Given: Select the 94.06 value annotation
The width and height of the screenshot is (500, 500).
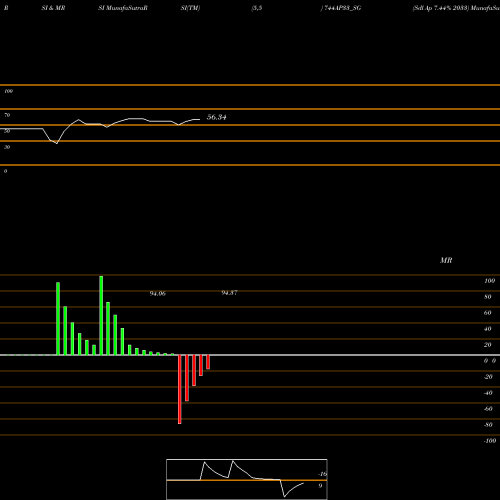Looking at the screenshot, I should tap(158, 294).
